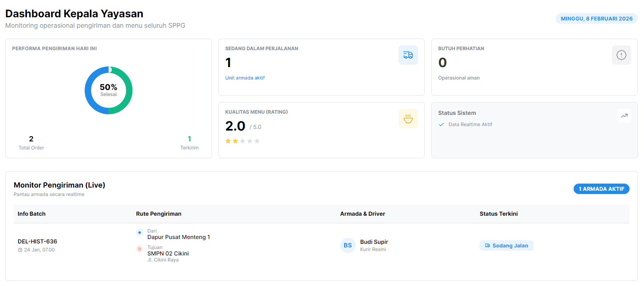Click the red destination pin icon beside Tujuan
This screenshot has height=286, width=644.
coord(140,249)
